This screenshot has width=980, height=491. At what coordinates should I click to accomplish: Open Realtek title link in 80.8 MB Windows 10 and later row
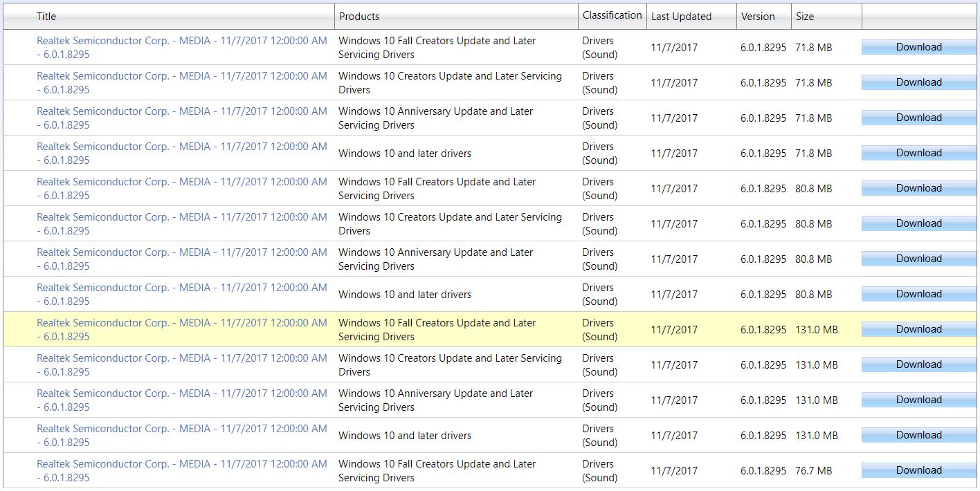click(182, 295)
